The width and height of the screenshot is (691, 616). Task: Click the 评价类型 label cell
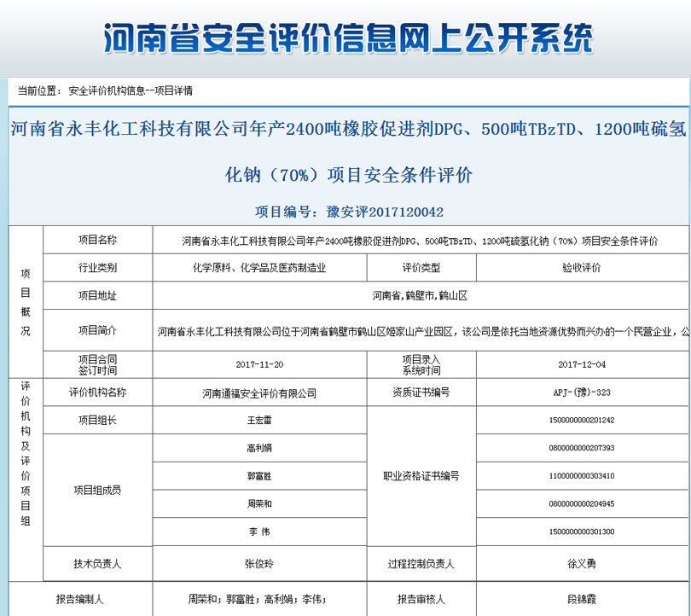(421, 267)
